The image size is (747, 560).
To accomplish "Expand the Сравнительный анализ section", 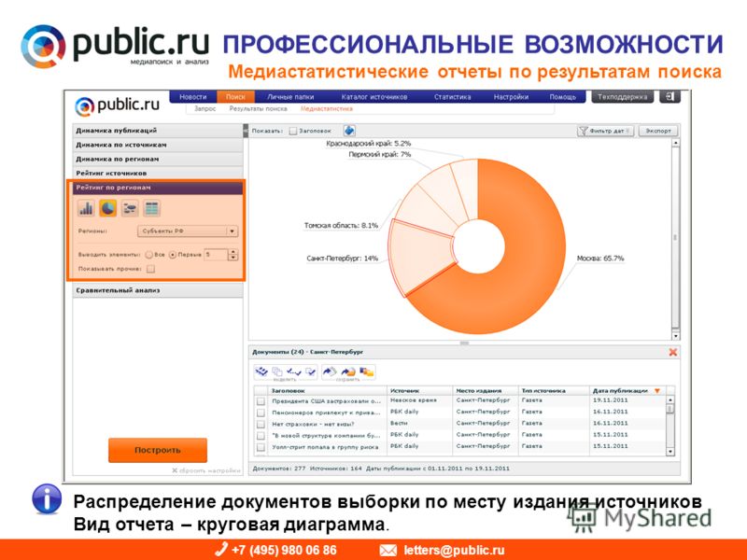I will pyautogui.click(x=158, y=290).
